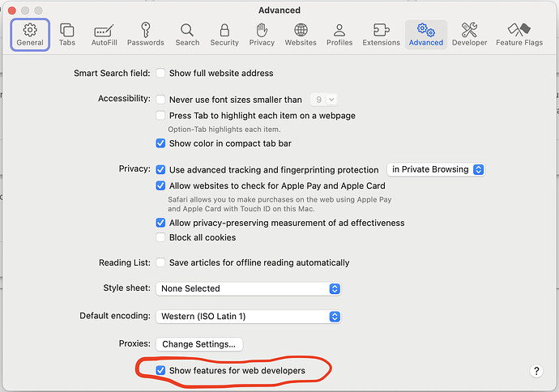Open the minimum font size dropdown

click(x=324, y=100)
